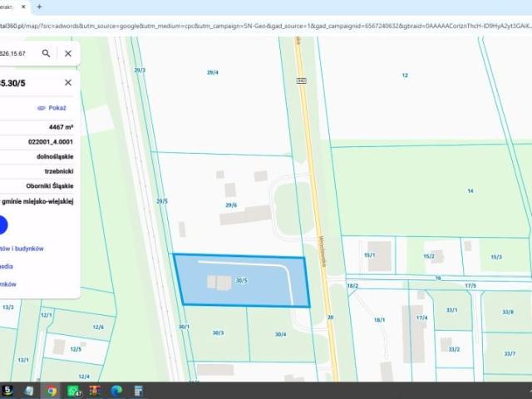532x399 pixels.
Task: Click the search magnifier icon
Action: tap(47, 53)
